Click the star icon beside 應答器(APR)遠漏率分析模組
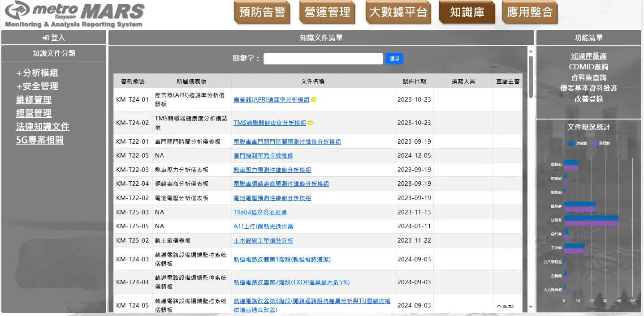This screenshot has width=644, height=316. [314, 99]
